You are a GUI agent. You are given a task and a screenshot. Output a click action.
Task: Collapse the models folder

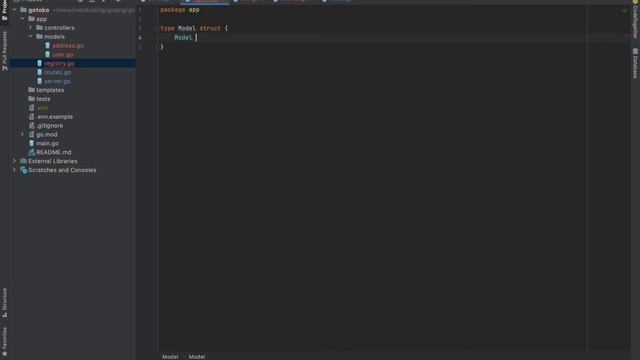pyautogui.click(x=31, y=37)
